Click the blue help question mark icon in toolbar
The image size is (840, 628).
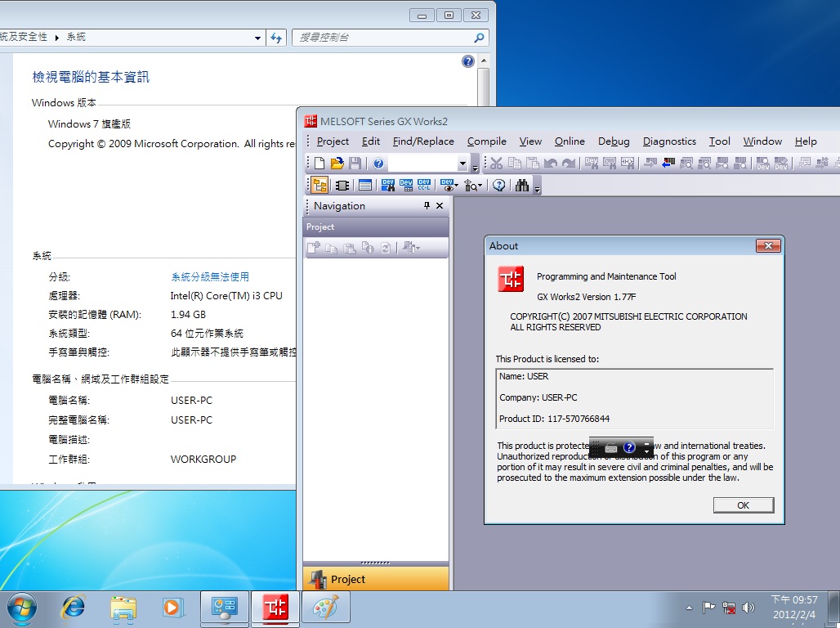[x=378, y=164]
